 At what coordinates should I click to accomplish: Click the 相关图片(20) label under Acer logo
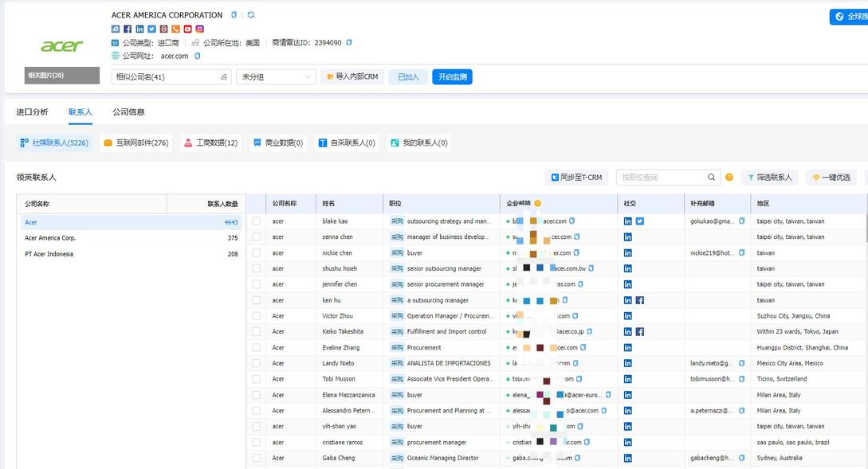tap(62, 75)
